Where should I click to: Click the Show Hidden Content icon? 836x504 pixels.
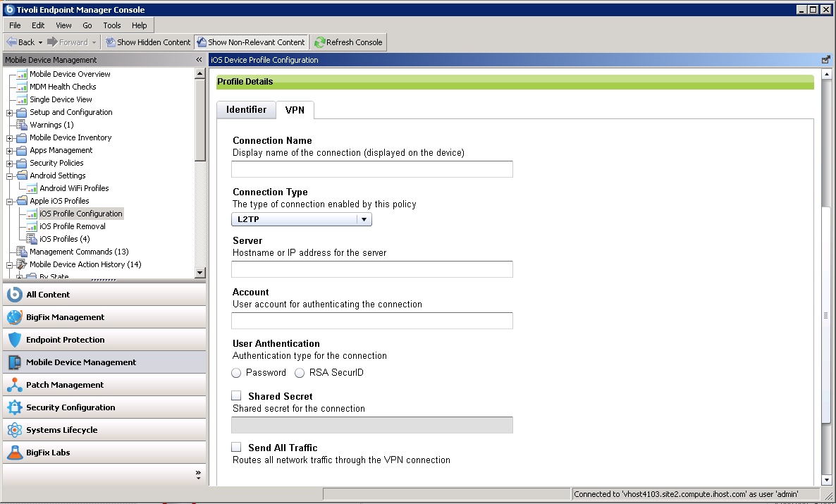coord(110,42)
